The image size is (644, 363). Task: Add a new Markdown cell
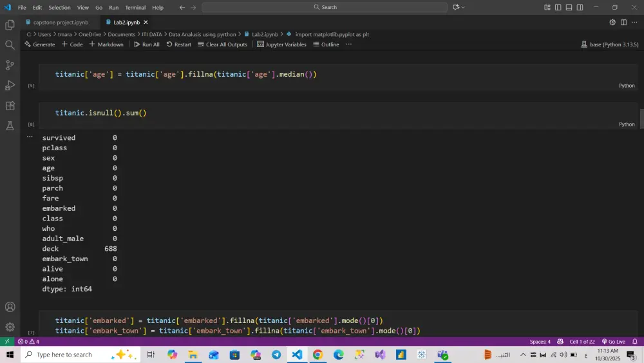pyautogui.click(x=106, y=44)
